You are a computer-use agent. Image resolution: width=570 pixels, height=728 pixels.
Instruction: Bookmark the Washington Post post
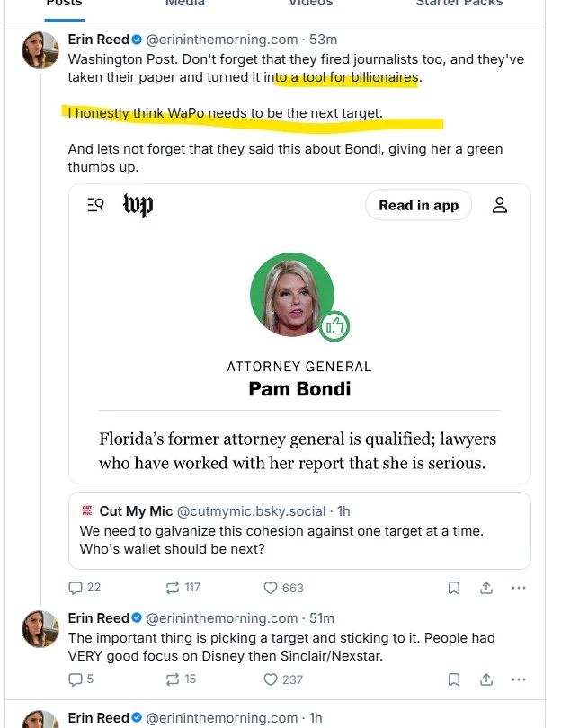click(454, 588)
